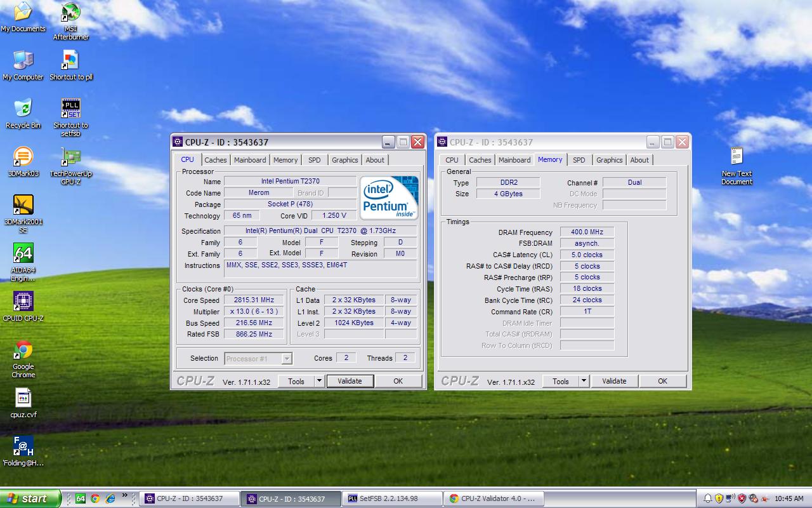The image size is (812, 508).
Task: Click the blocked volume tray icon
Action: 753,498
